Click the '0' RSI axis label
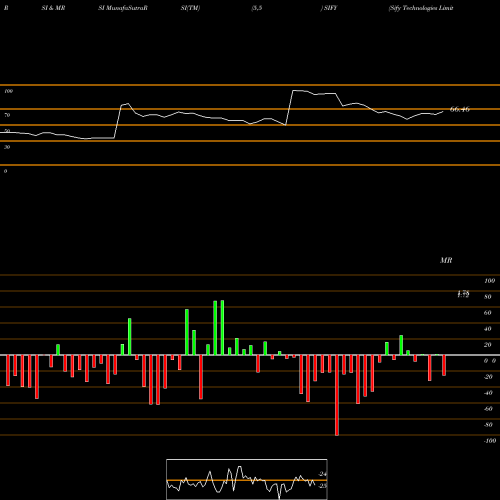Image resolution: width=500 pixels, height=500 pixels. [5, 171]
